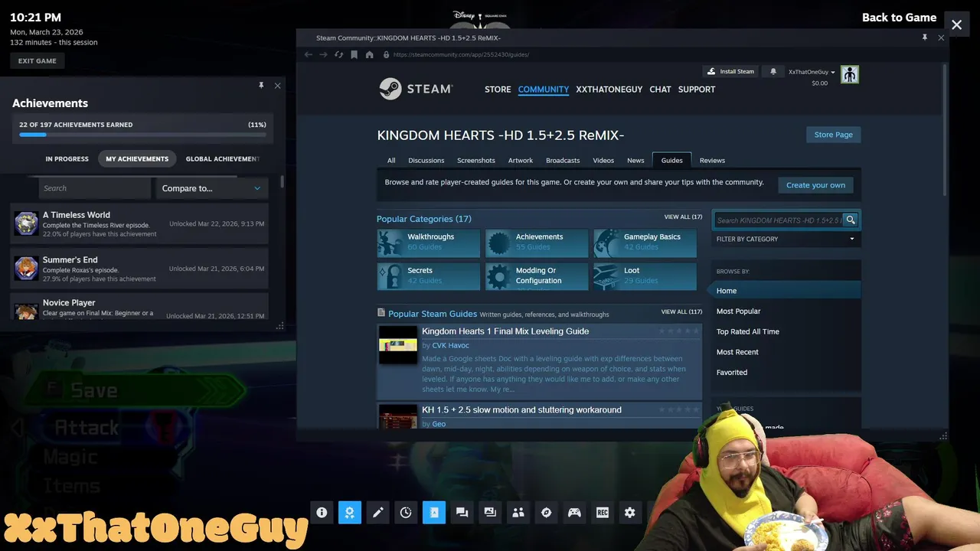Open the Broadcasts tab
980x551 pixels.
(x=563, y=160)
